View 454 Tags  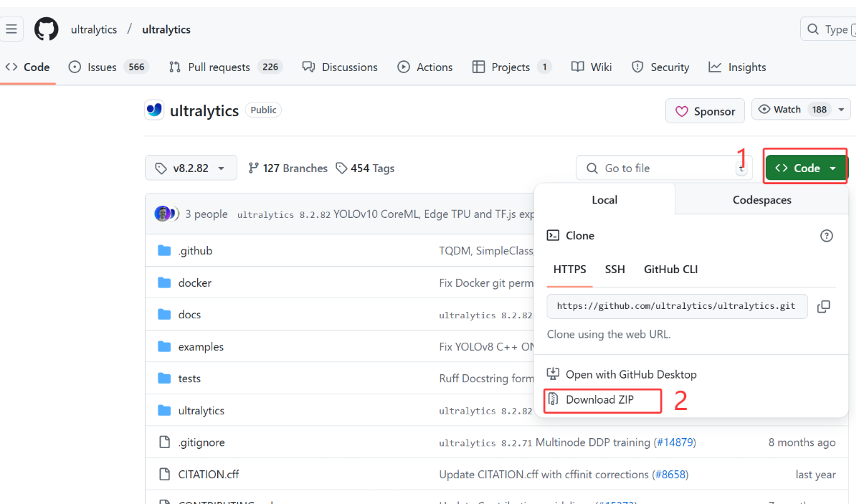click(365, 168)
